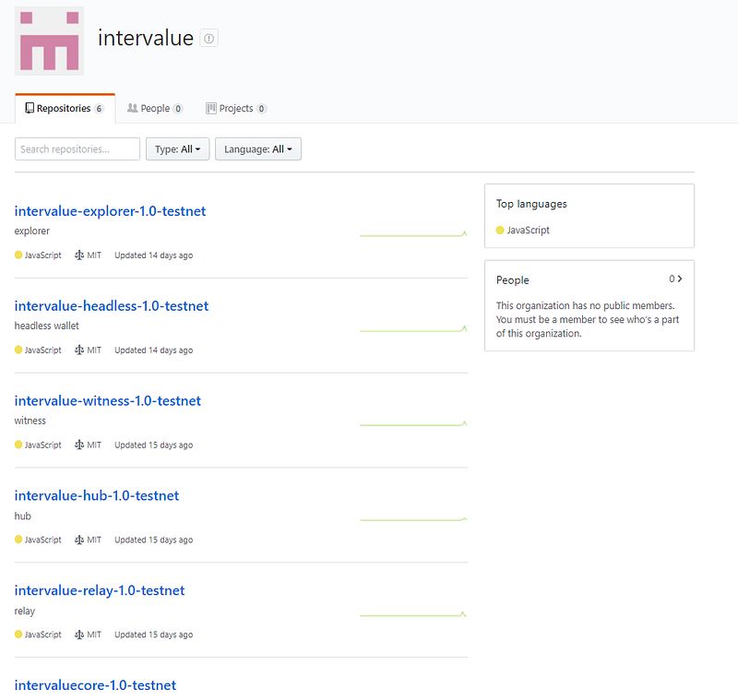Viewport: 738px width, 700px height.
Task: Click the 'witness' description text
Action: point(30,421)
